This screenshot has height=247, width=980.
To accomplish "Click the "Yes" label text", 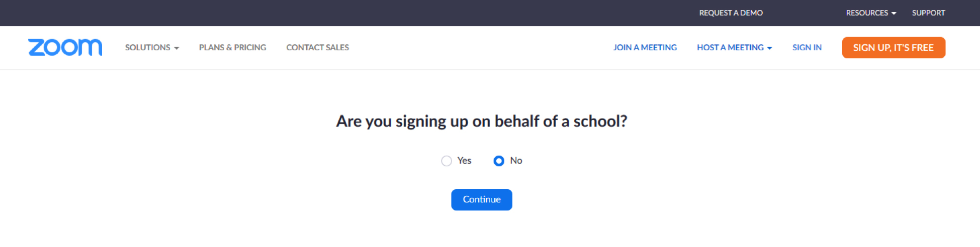I will (x=464, y=161).
